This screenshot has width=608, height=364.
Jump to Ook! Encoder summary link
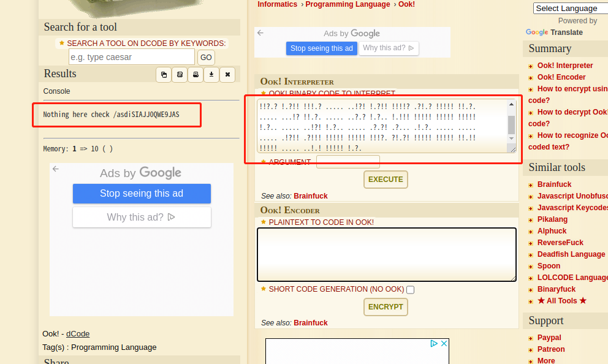(561, 77)
